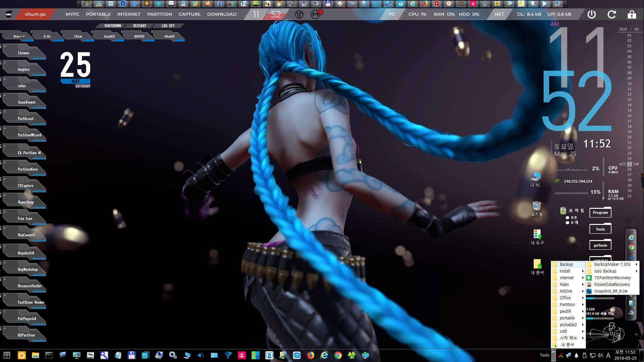Click the circular M icon in top bar
The image size is (644, 362).
[315, 14]
